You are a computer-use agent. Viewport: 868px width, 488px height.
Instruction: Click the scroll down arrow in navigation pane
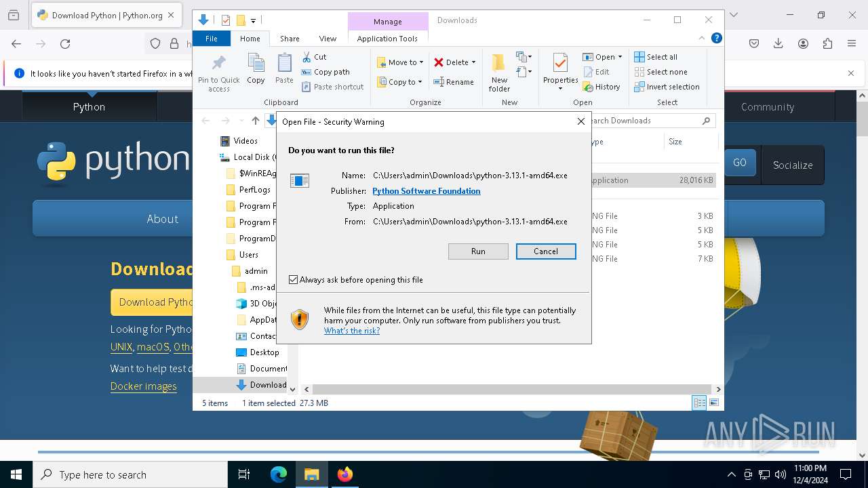[292, 390]
